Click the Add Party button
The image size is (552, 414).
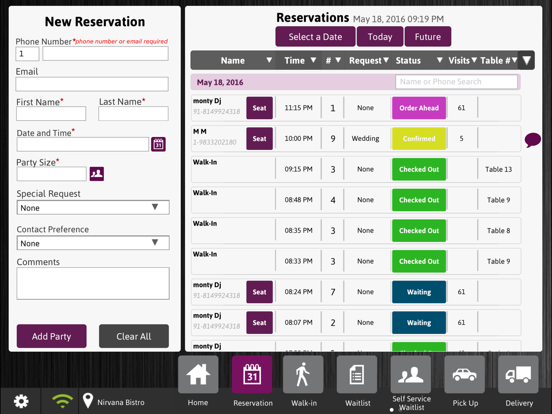tap(51, 336)
